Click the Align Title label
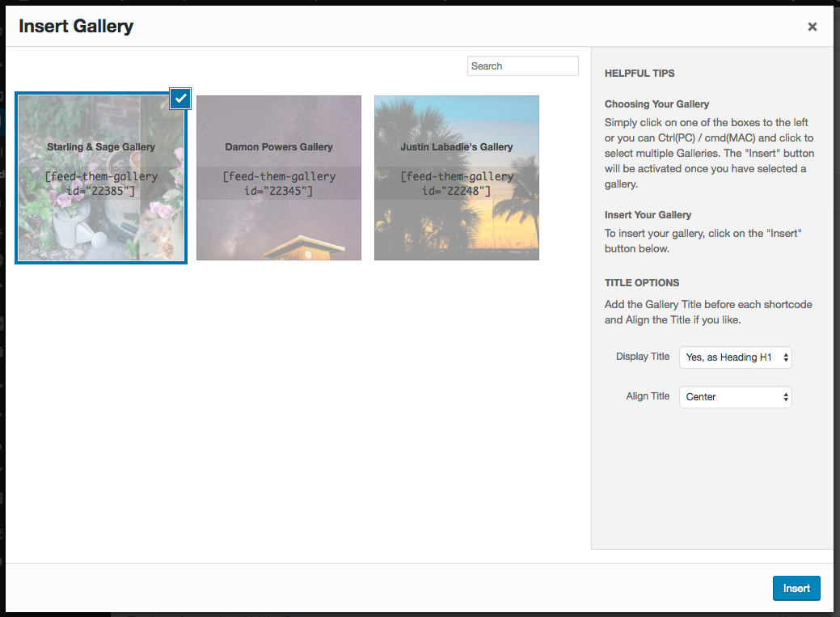 coord(648,396)
